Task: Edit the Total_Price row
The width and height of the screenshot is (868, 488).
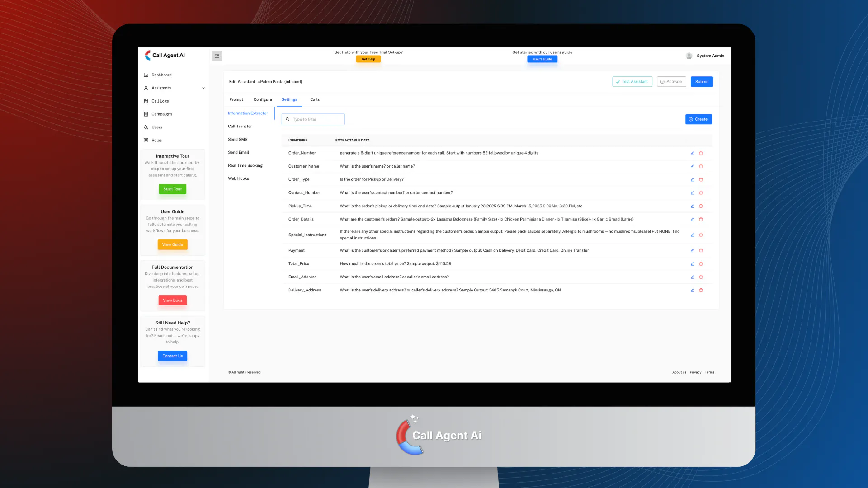Action: (x=692, y=263)
